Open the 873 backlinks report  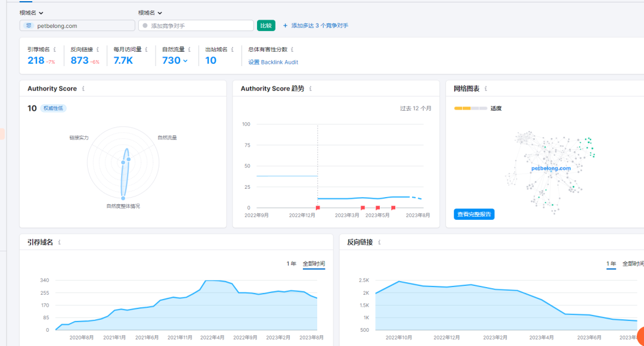(79, 60)
